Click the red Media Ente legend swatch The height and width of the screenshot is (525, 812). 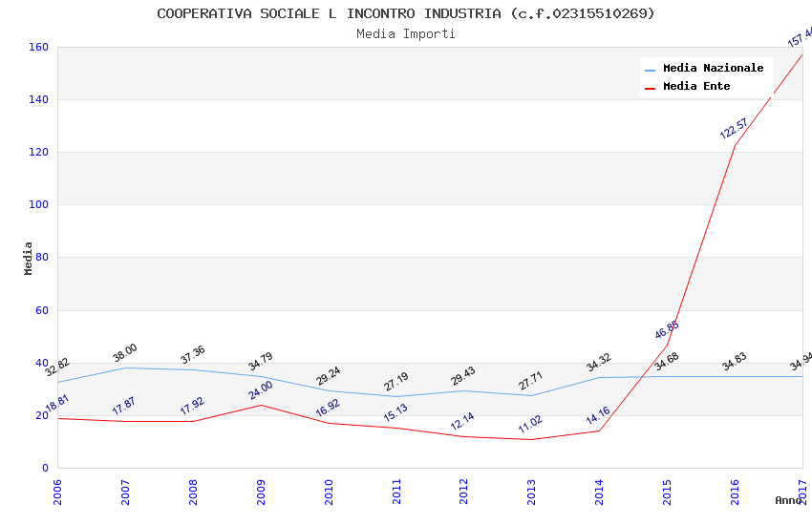point(650,89)
